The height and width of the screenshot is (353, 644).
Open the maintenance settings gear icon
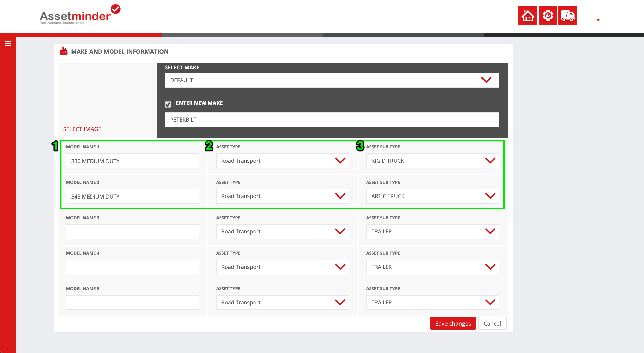[548, 15]
